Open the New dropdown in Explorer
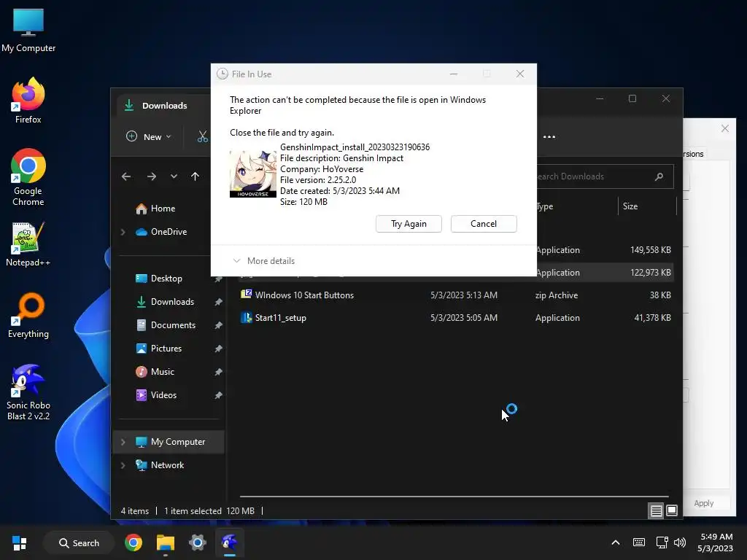Image resolution: width=747 pixels, height=560 pixels. (149, 136)
